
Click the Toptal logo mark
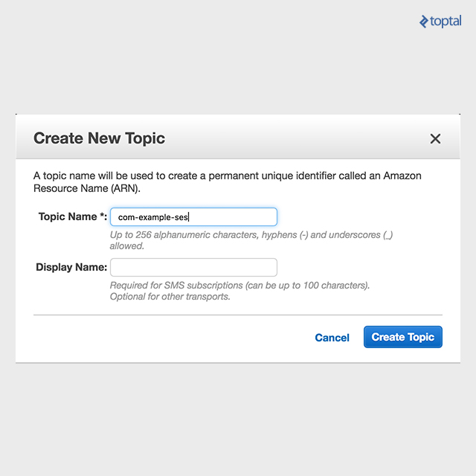[x=424, y=22]
